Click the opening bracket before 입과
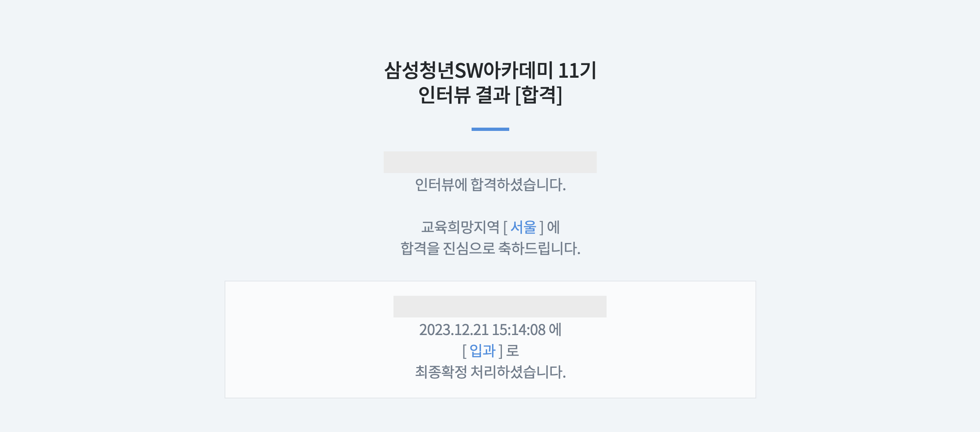The height and width of the screenshot is (432, 980). pos(464,351)
